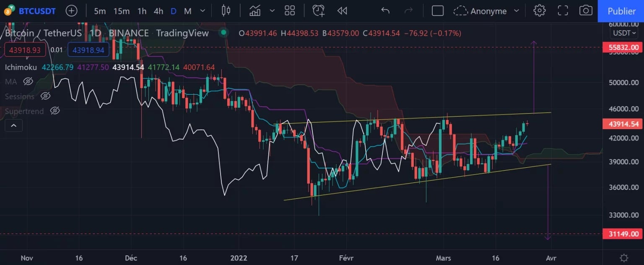This screenshot has height=265, width=644.
Task: Take a chart snapshot with camera icon
Action: tap(586, 11)
